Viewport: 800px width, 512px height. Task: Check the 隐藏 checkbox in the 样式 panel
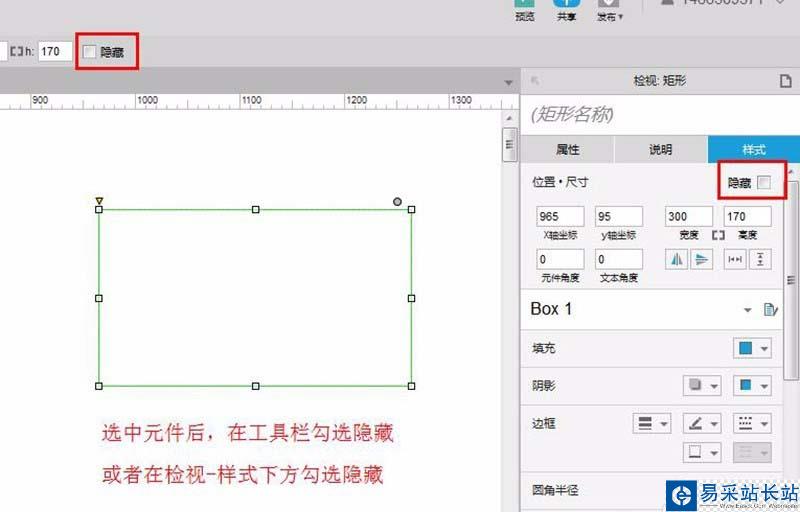pyautogui.click(x=764, y=183)
